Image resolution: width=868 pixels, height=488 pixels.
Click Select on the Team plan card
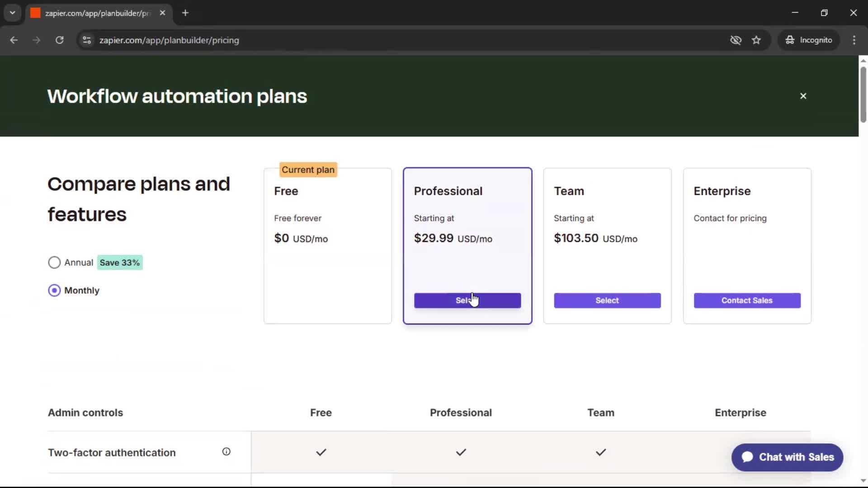coord(607,300)
